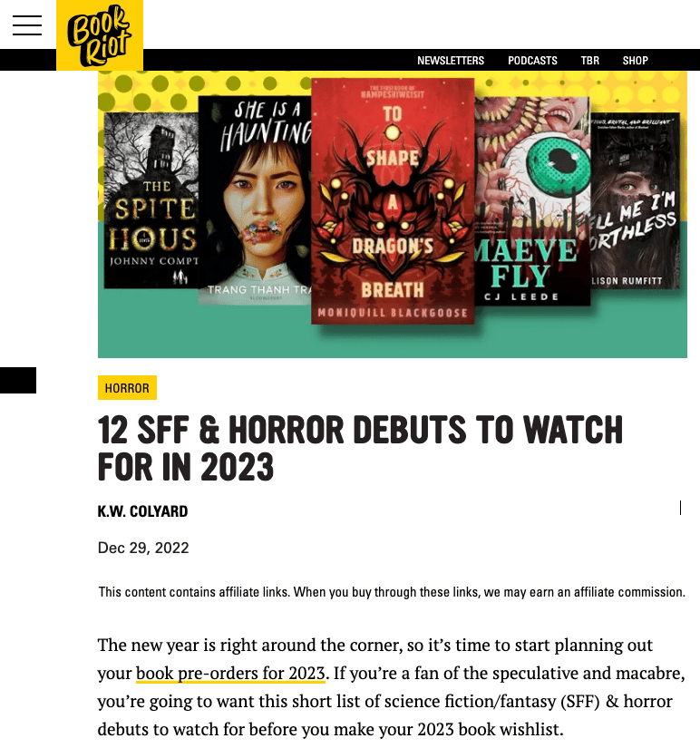Click the Maeve Fly book cover
This screenshot has height=748, width=700.
(x=532, y=201)
